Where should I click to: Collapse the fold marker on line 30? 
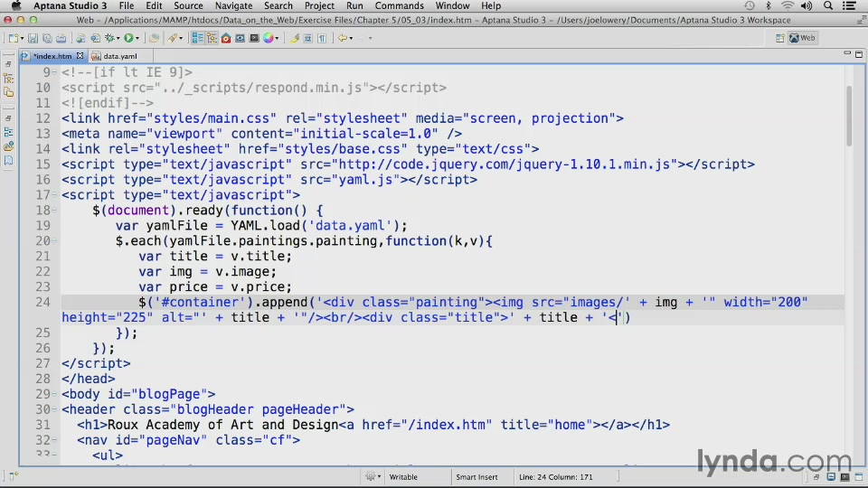click(x=54, y=409)
